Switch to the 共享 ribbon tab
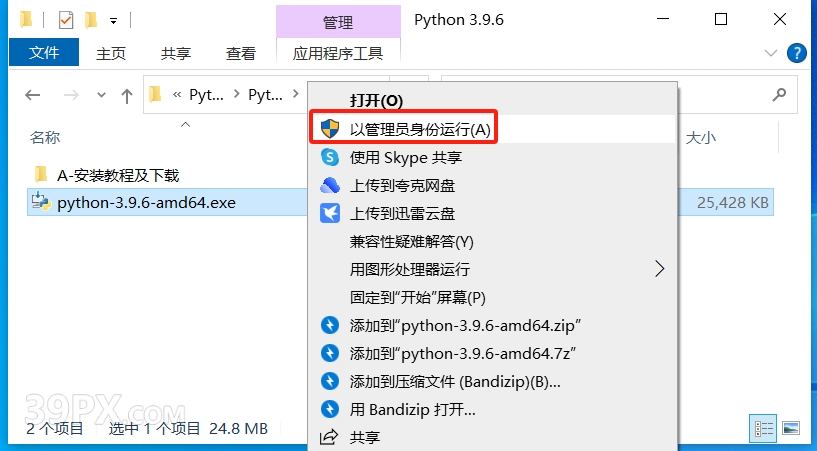817x451 pixels. (x=176, y=53)
